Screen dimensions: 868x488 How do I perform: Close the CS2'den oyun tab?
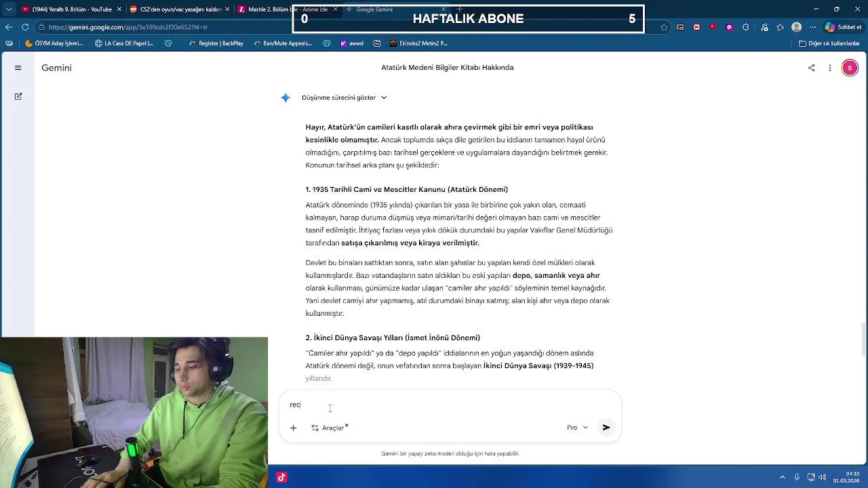click(x=228, y=9)
